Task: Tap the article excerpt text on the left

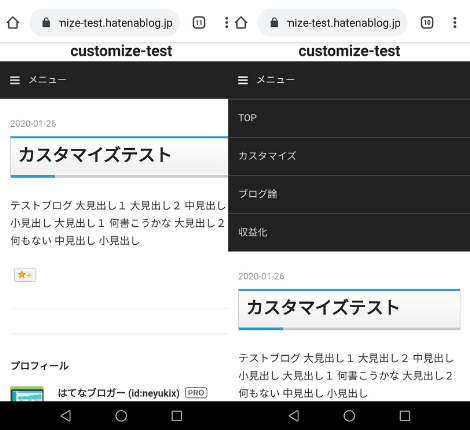Action: (118, 223)
